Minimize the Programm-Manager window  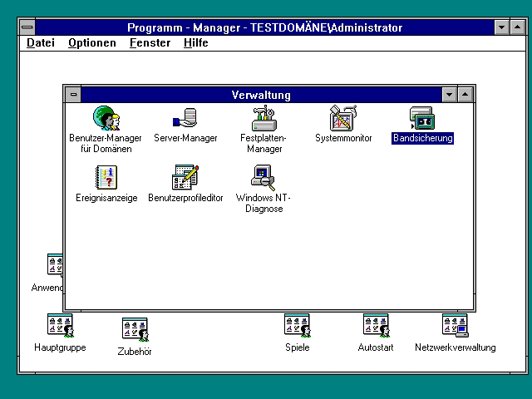click(x=502, y=27)
